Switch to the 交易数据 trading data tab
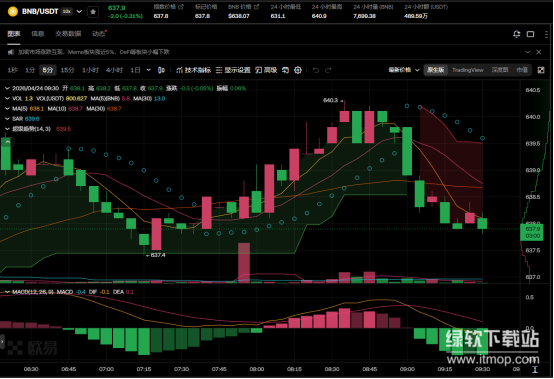 coord(68,34)
